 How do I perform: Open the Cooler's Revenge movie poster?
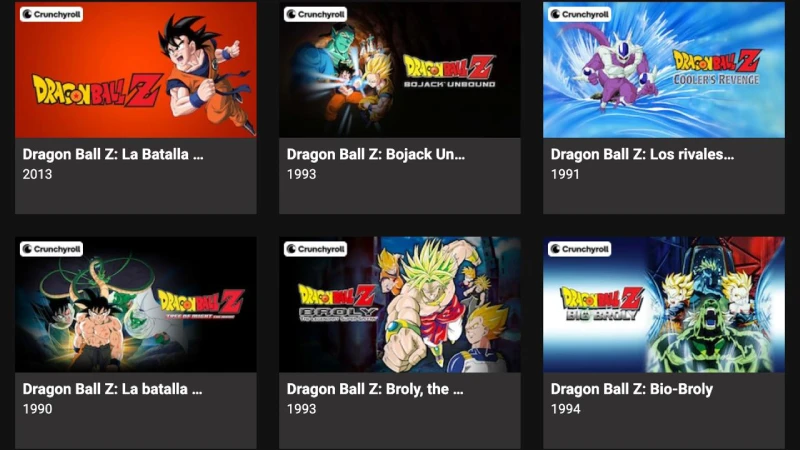click(x=664, y=70)
